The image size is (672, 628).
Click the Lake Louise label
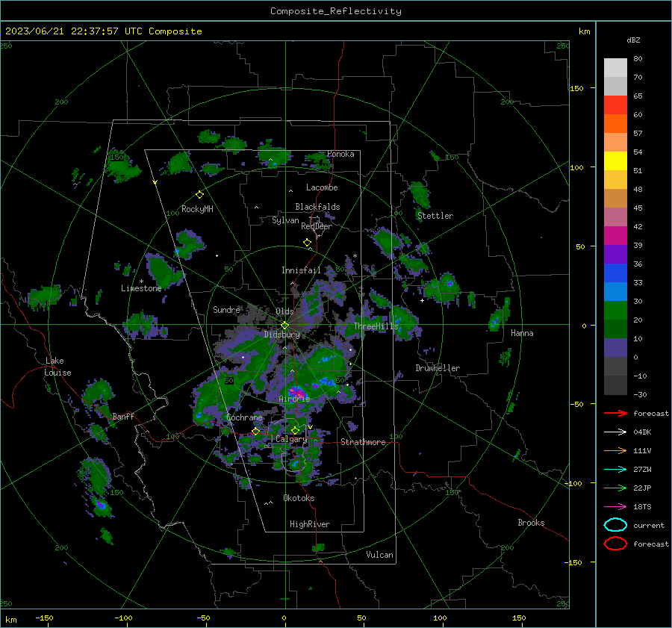pyautogui.click(x=57, y=367)
